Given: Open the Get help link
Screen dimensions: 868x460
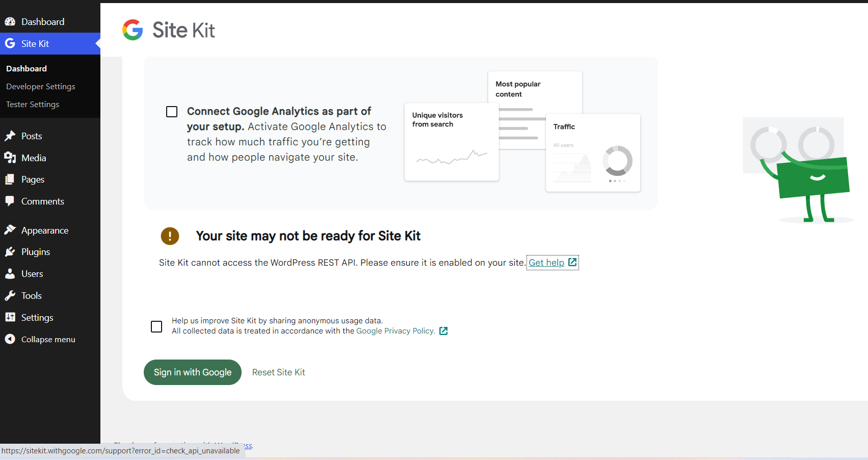Looking at the screenshot, I should (x=546, y=263).
